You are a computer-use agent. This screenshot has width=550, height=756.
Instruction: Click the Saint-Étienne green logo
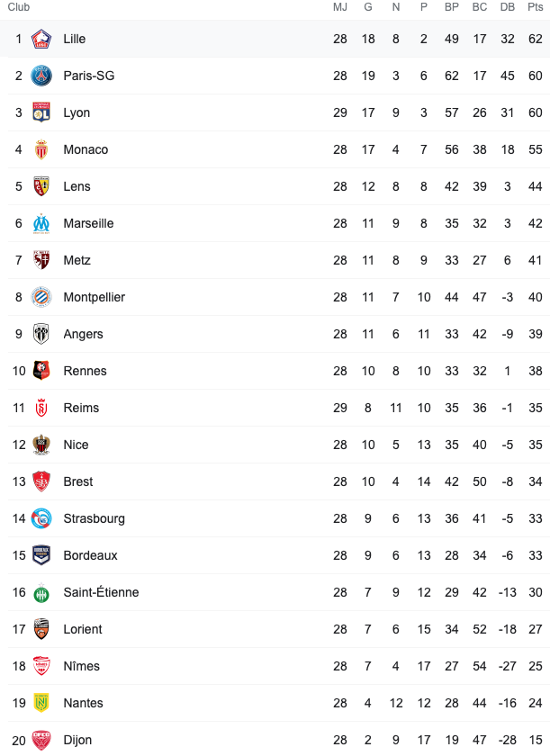41,592
